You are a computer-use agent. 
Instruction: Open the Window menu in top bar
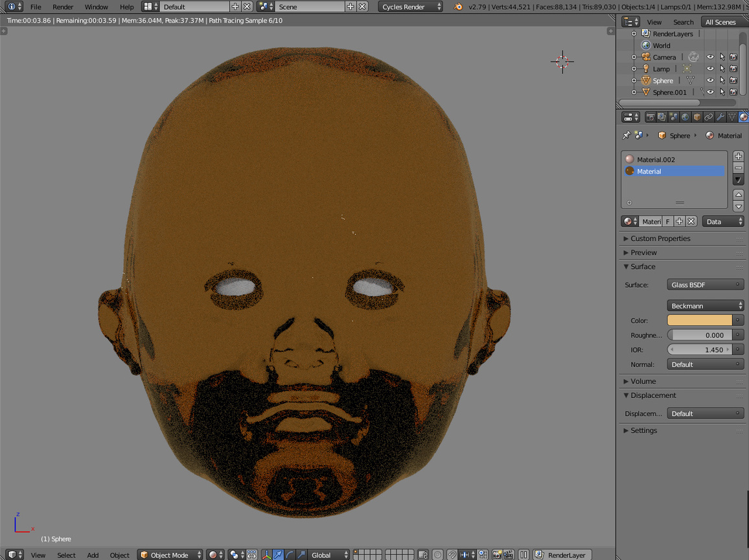point(96,7)
